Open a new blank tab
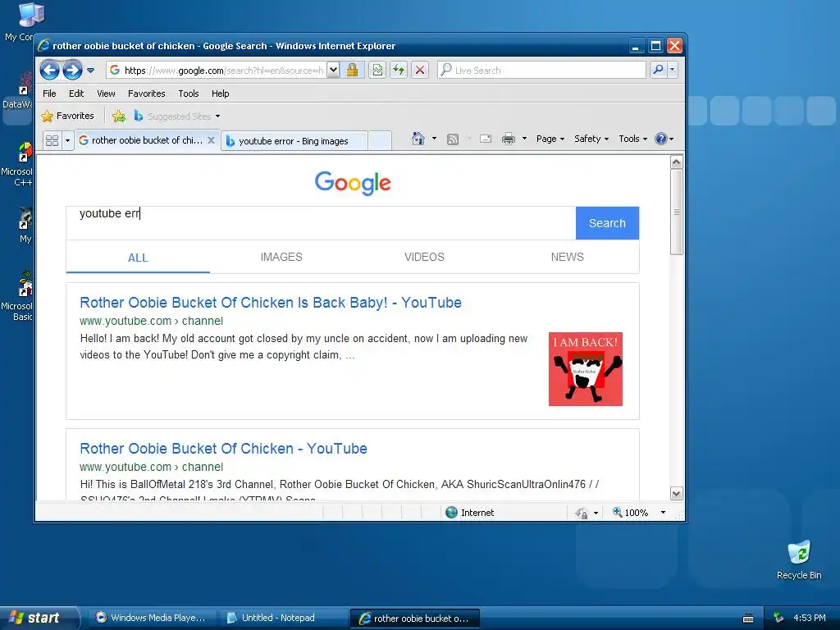840x630 pixels. (380, 141)
